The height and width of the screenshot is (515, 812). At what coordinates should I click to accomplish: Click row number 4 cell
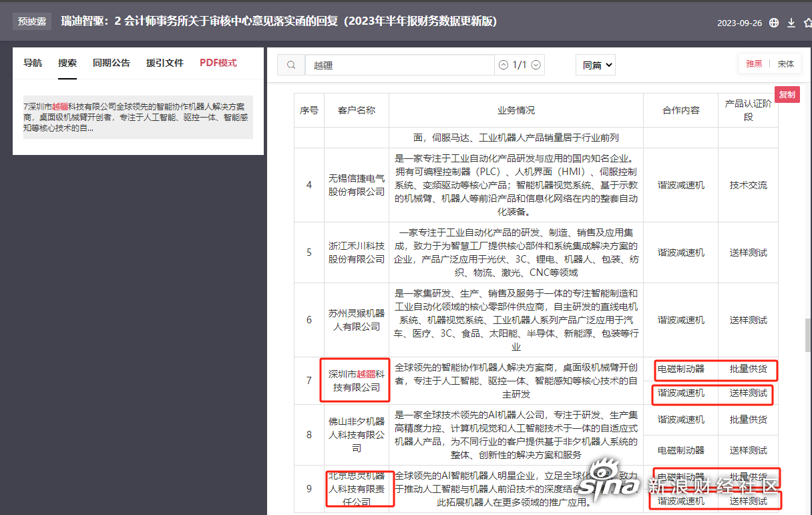(309, 185)
